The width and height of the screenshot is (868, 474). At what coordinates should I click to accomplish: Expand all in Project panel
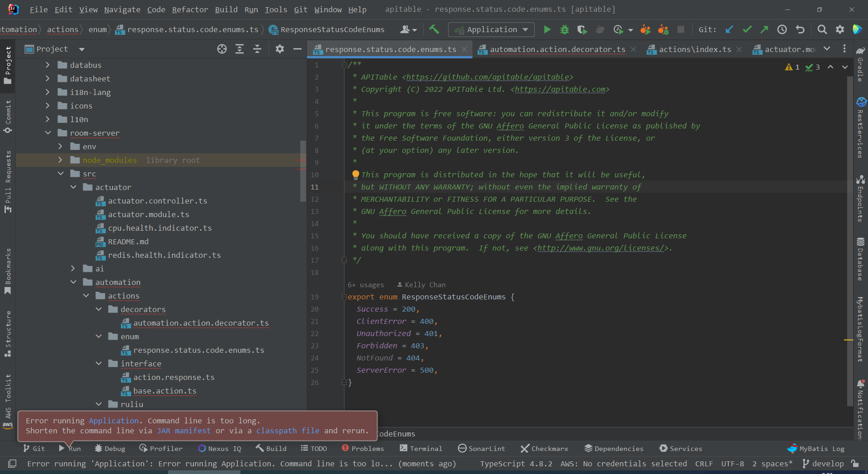coord(240,49)
